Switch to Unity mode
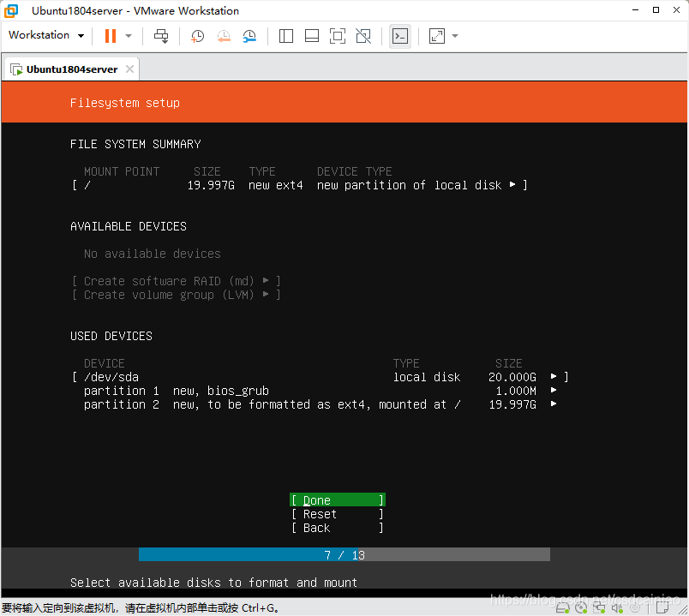This screenshot has width=689, height=616. coord(363,36)
